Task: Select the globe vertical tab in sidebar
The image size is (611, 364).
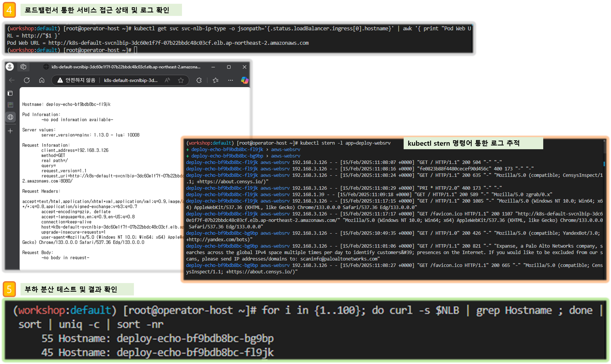Action: pyautogui.click(x=10, y=117)
